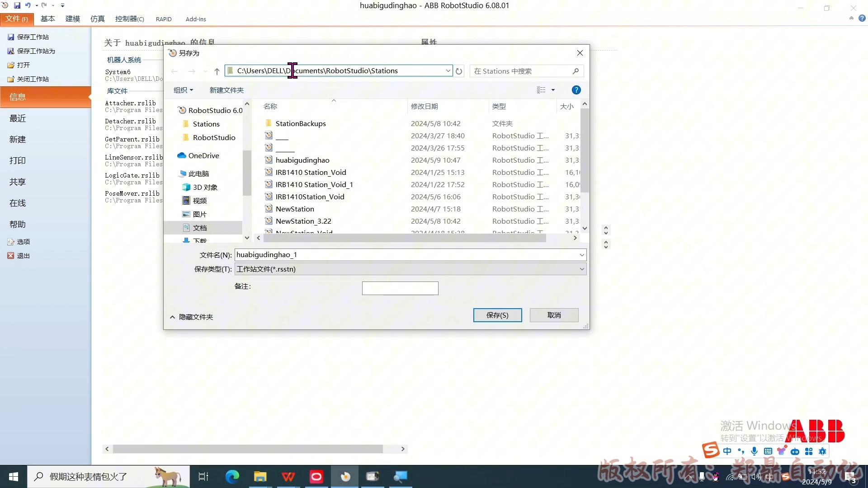Viewport: 868px width, 488px height.
Task: Click the back arrow in Save As dialog
Action: (x=175, y=71)
